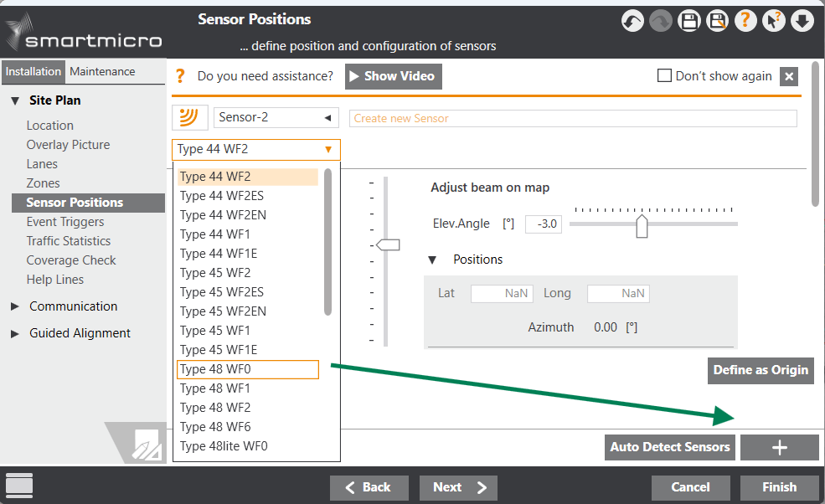Go to Zones page
Viewport: 825px width, 504px height.
(44, 183)
